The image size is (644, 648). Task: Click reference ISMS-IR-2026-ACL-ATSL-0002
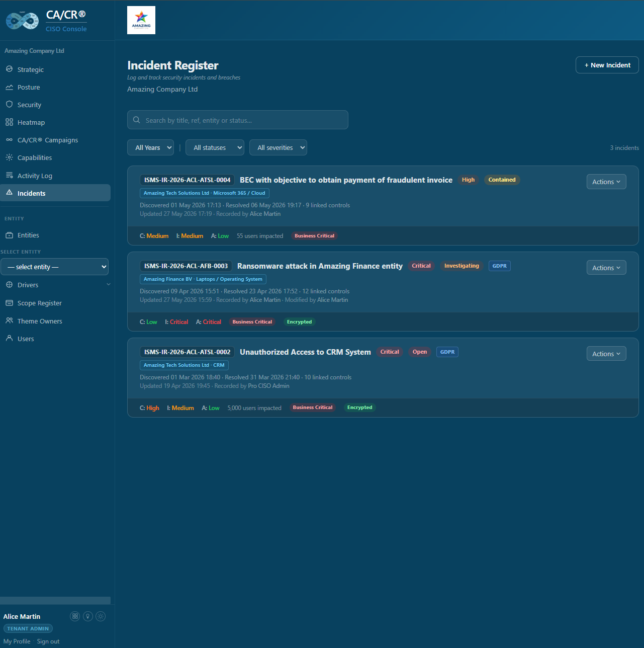tap(187, 352)
